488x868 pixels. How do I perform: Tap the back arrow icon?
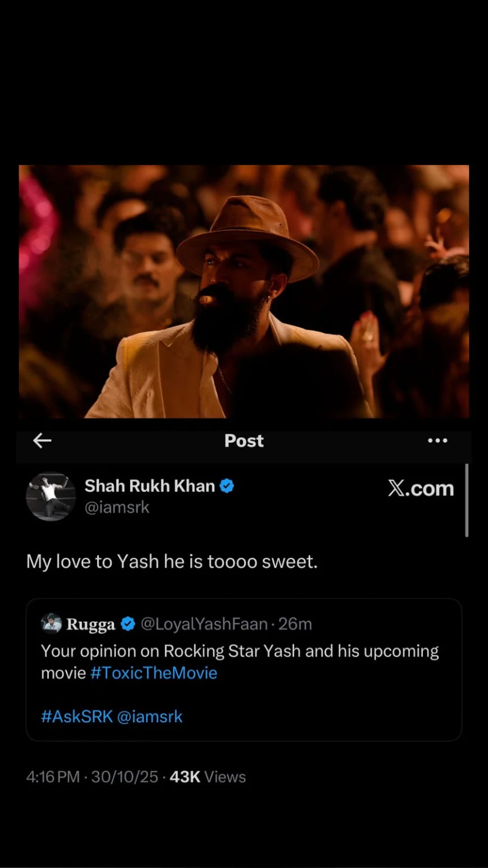(42, 441)
